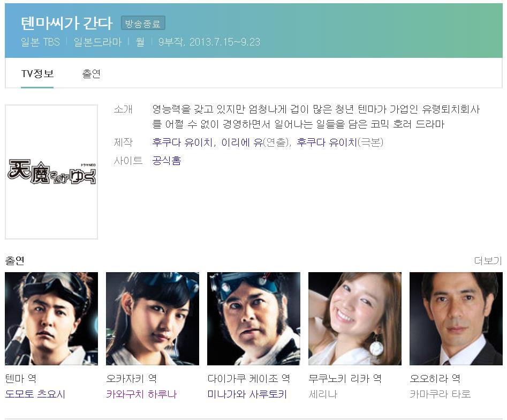
Task: Open the TV정보 tab
Action: (37, 74)
